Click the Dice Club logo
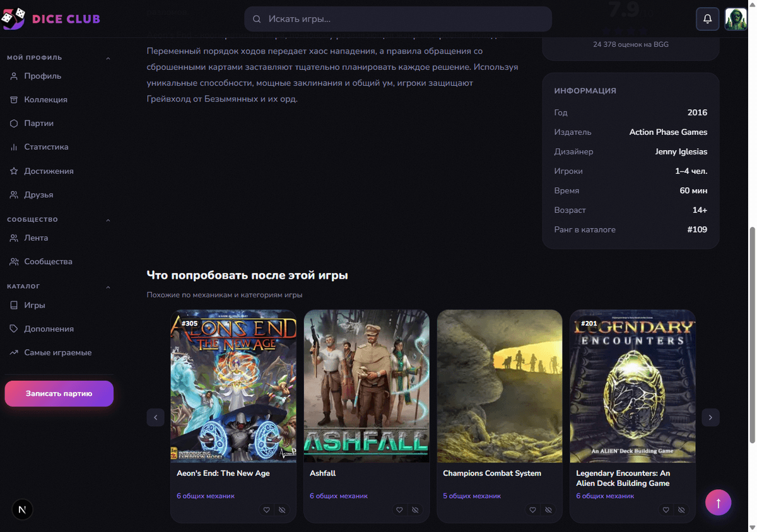The width and height of the screenshot is (757, 532). click(50, 19)
